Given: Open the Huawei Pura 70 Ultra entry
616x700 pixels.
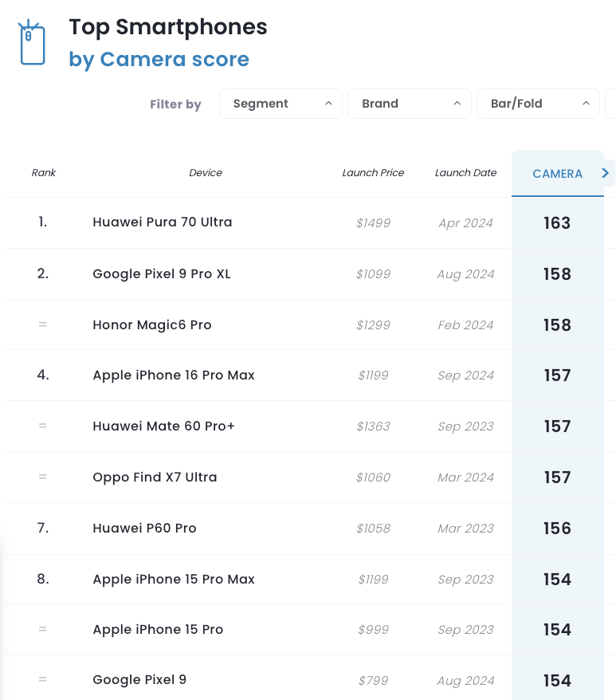Looking at the screenshot, I should [x=163, y=222].
